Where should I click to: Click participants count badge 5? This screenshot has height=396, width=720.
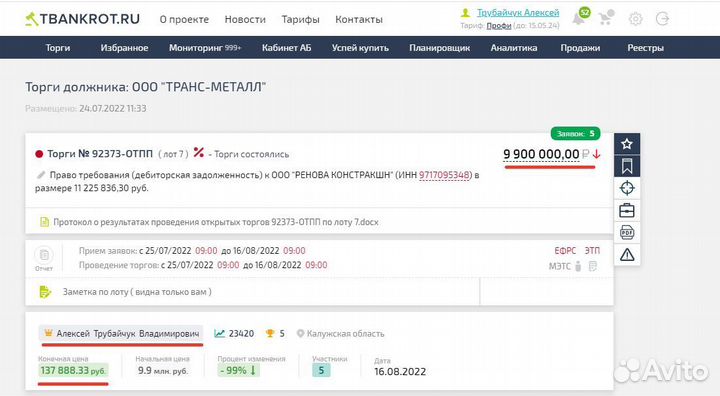[x=321, y=370]
